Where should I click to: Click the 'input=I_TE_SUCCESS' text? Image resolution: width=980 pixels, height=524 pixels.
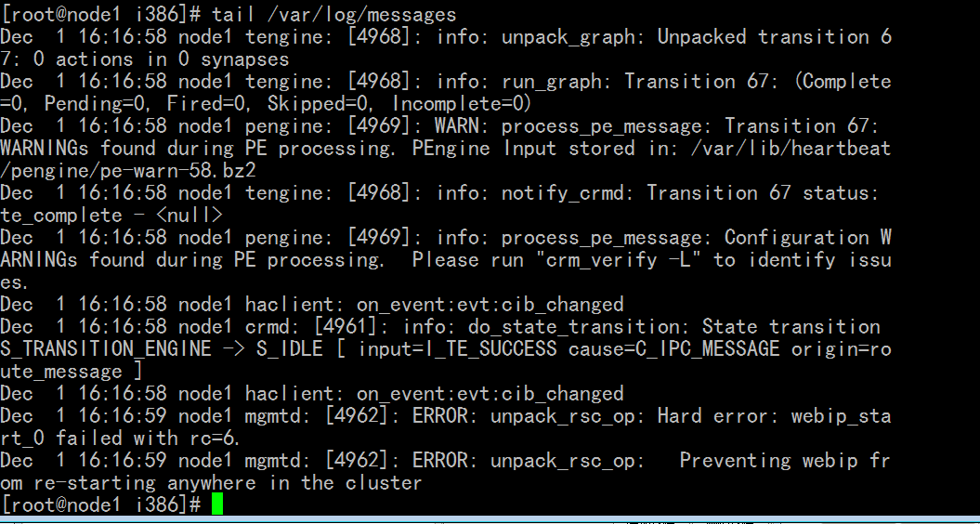click(457, 349)
